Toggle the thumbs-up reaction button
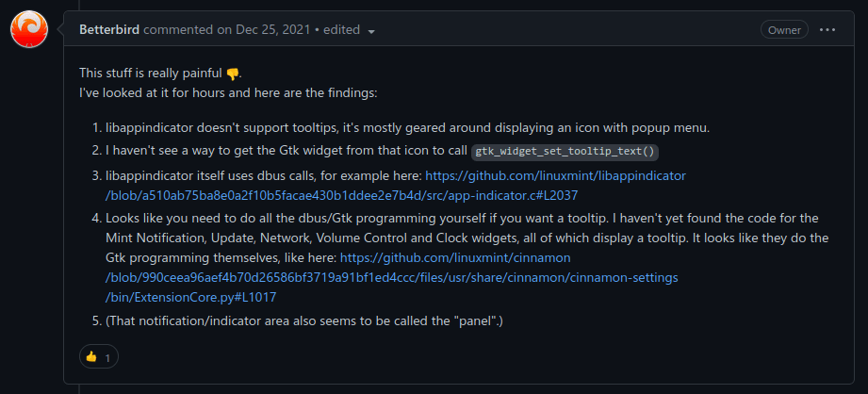 click(98, 356)
